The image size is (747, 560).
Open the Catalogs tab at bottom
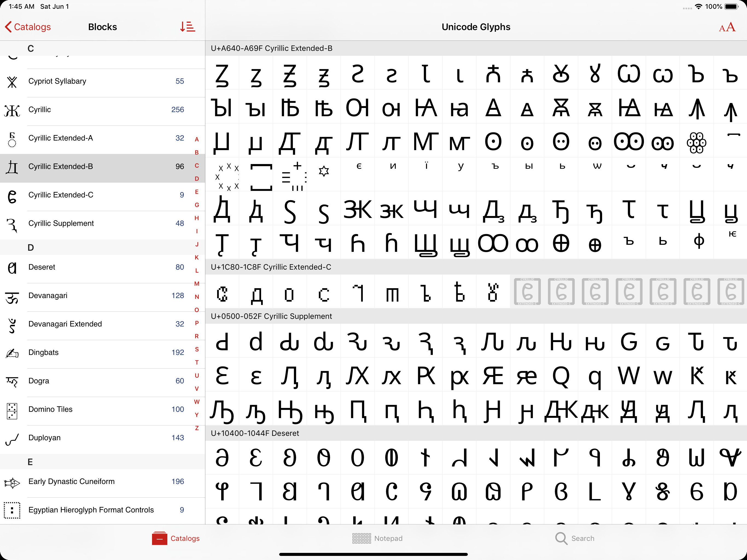click(x=176, y=538)
